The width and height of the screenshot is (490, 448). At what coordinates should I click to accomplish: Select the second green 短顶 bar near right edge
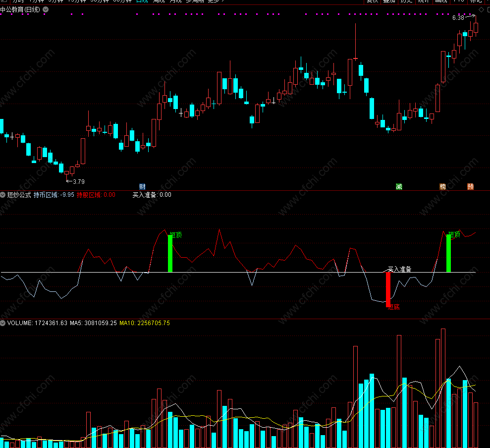448,253
